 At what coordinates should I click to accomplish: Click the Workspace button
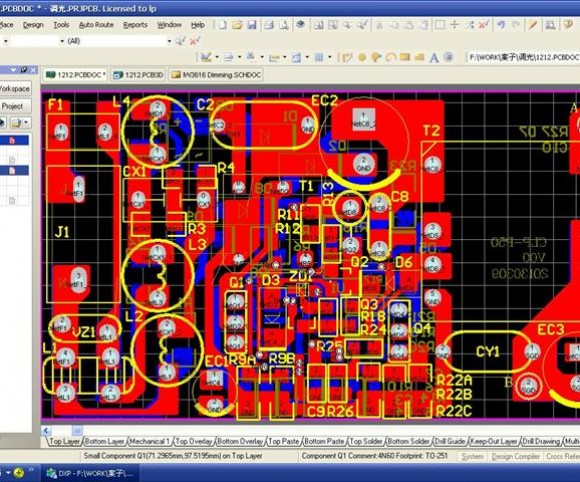pyautogui.click(x=15, y=89)
